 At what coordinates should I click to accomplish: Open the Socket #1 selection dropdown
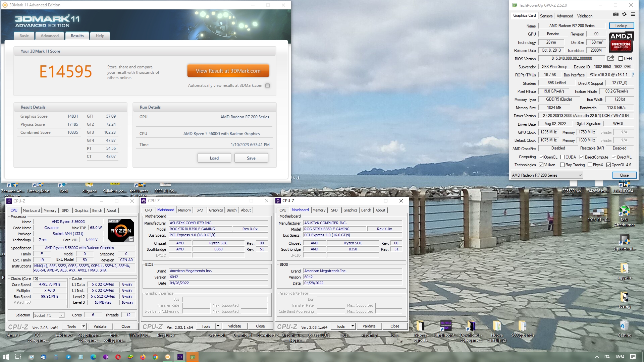click(49, 315)
